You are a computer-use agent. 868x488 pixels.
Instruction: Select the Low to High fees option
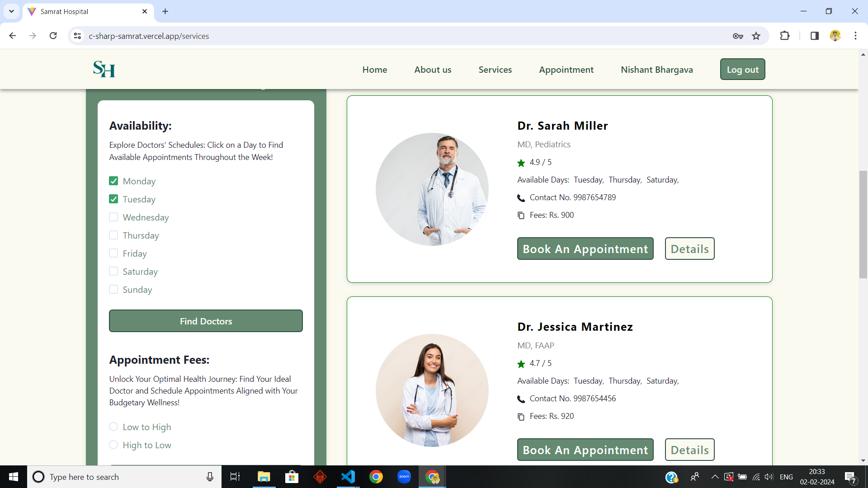coord(113,427)
